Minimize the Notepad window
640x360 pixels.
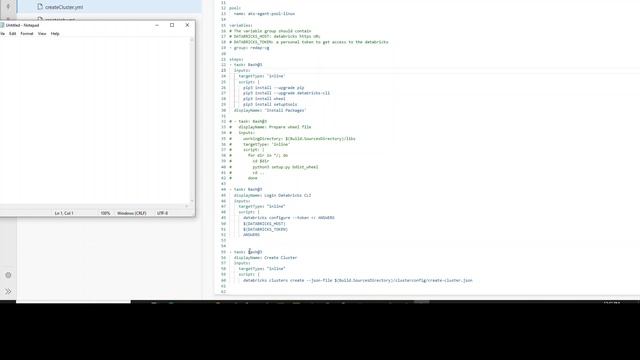pyautogui.click(x=157, y=25)
